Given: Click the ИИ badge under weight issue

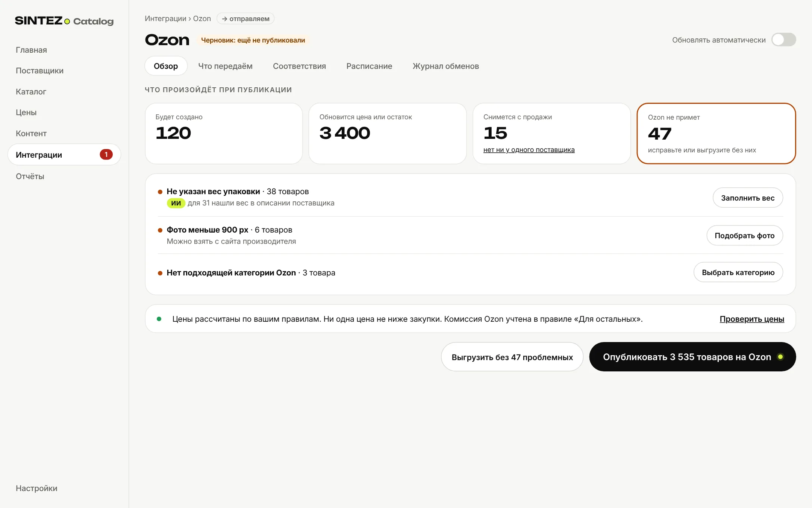Looking at the screenshot, I should click(176, 203).
